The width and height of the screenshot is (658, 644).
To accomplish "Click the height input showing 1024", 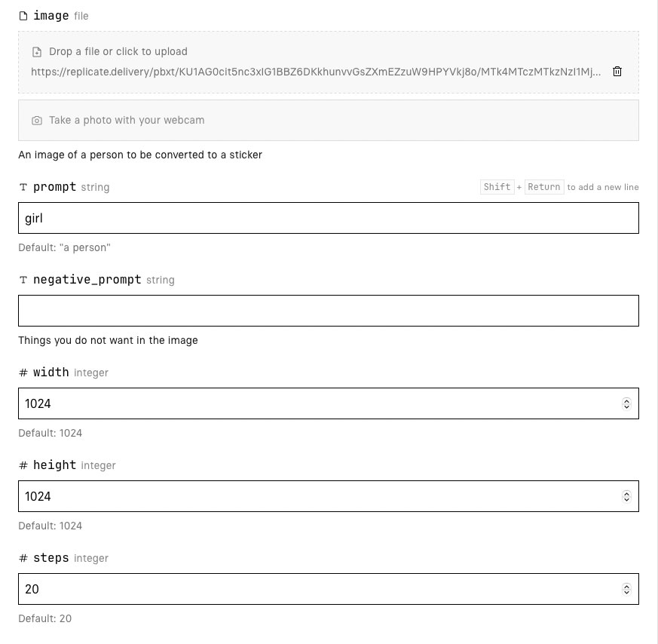I will tap(317, 496).
